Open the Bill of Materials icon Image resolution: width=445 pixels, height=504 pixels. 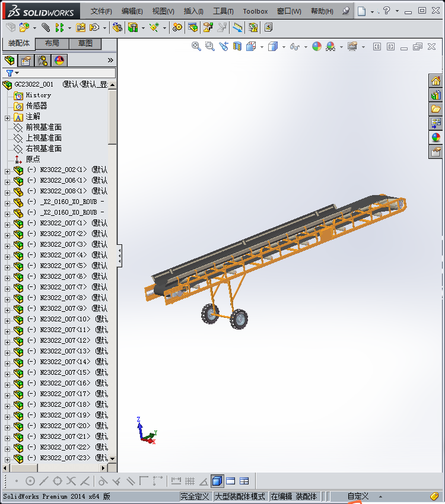point(193,28)
